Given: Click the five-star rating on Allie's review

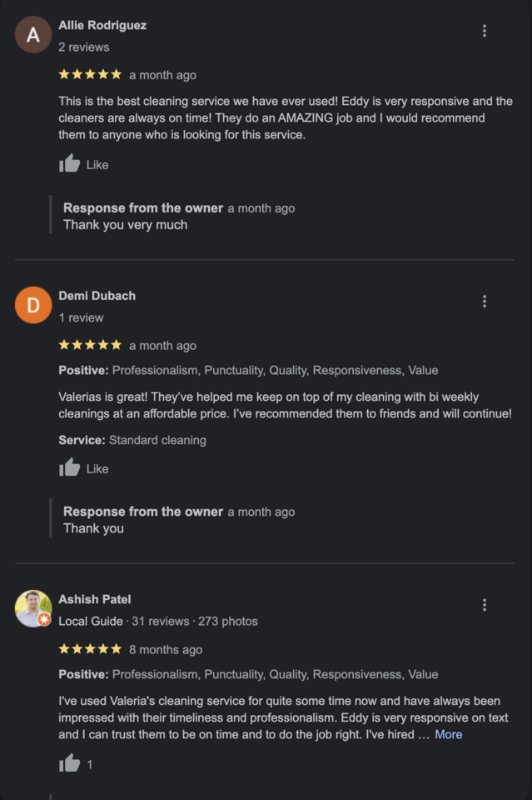Looking at the screenshot, I should click(x=90, y=75).
